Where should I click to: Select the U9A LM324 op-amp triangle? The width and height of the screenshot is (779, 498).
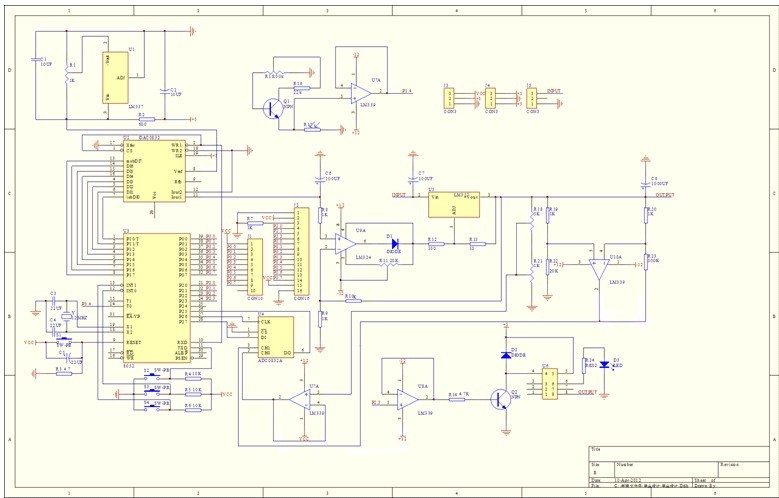pos(345,244)
